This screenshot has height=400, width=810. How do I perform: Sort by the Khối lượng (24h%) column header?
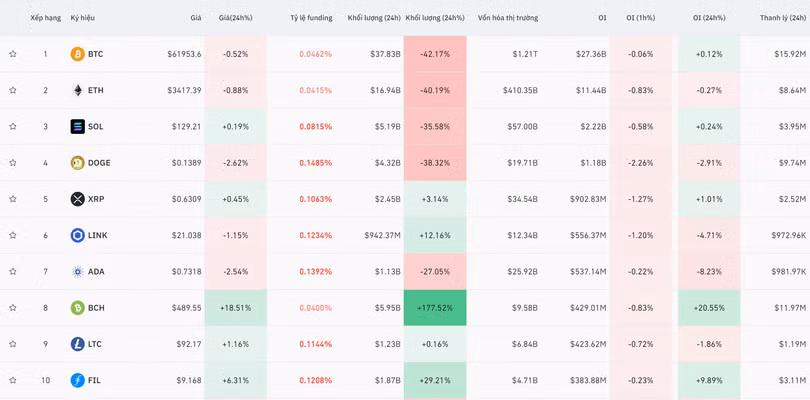pos(435,18)
